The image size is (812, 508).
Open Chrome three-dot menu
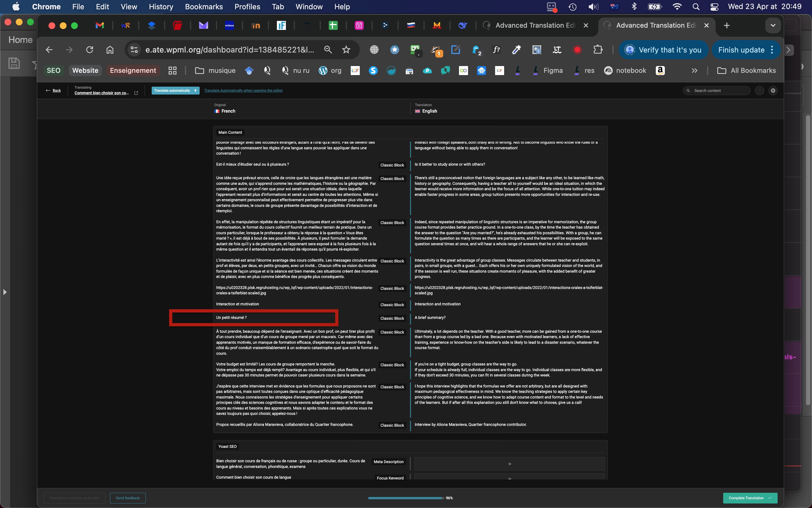772,50
